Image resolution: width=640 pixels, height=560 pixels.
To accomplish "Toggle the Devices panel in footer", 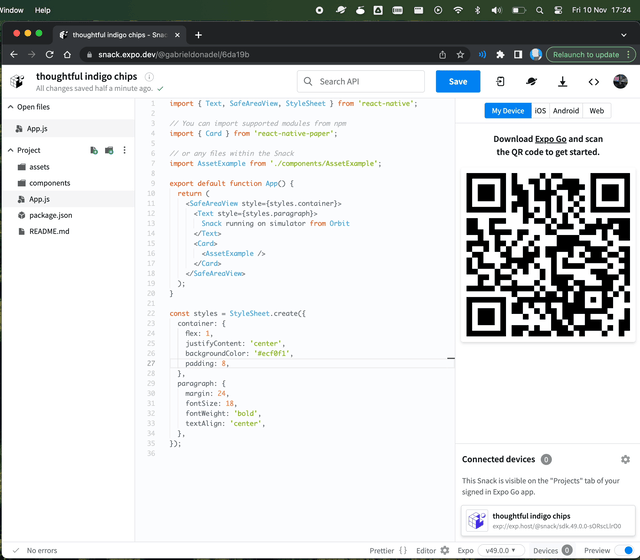I will click(x=553, y=550).
